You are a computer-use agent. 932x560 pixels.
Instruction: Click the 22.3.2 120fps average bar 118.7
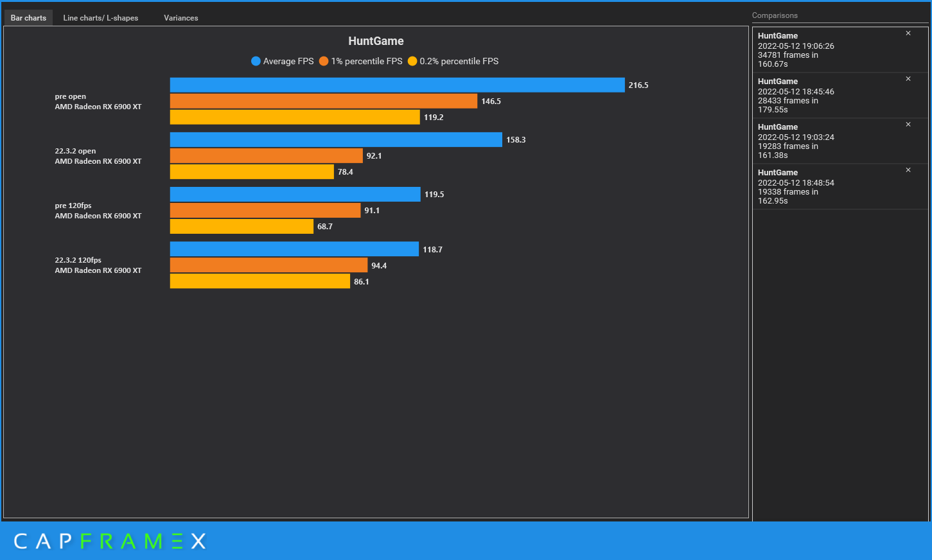pos(294,249)
